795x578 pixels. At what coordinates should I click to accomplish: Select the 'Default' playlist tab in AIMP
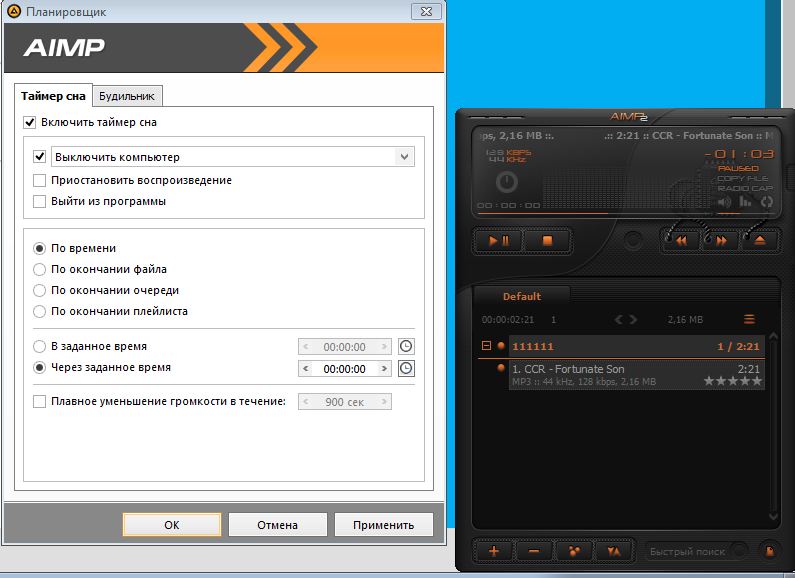click(x=522, y=296)
